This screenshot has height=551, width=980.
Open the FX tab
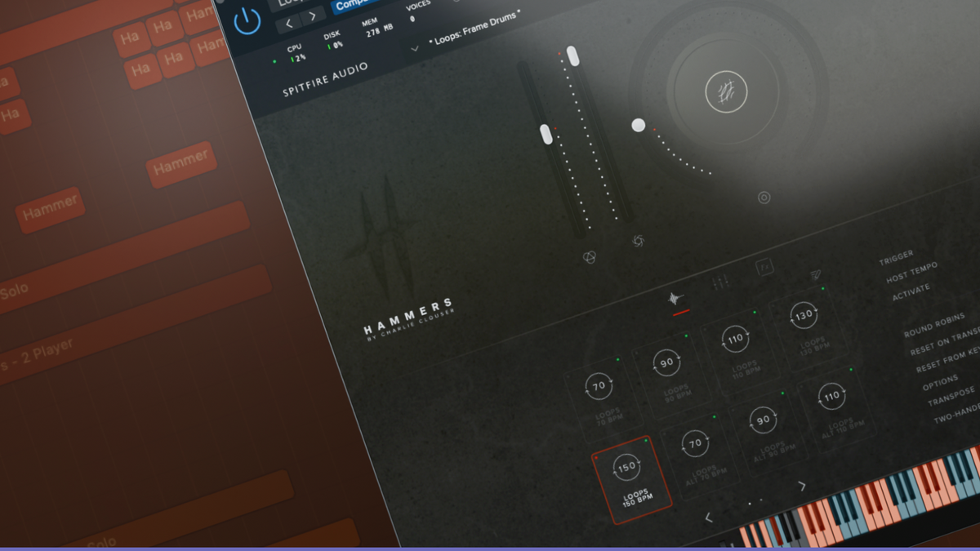tap(765, 268)
